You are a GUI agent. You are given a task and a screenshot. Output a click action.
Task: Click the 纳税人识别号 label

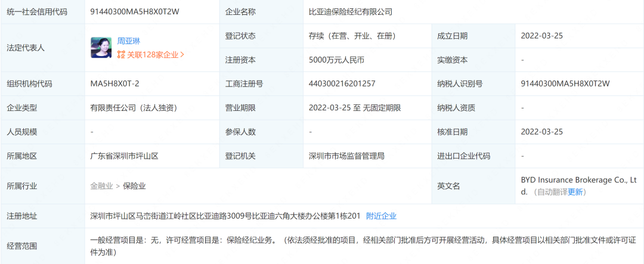(460, 84)
